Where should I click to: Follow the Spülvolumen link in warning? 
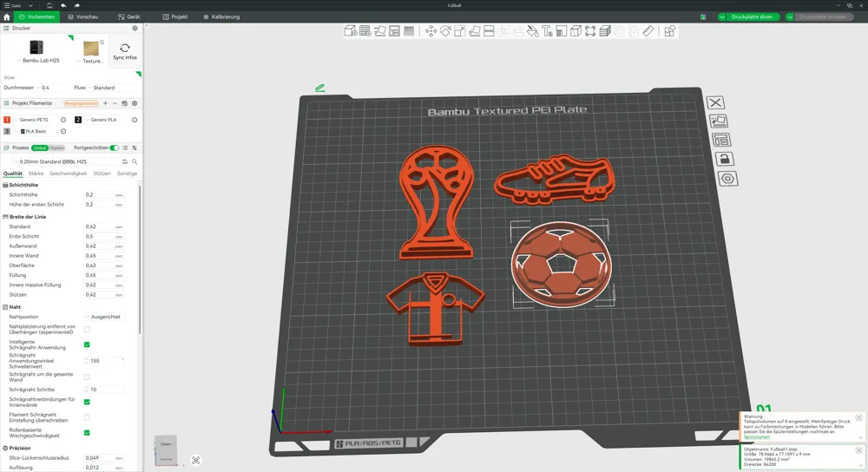tap(756, 437)
